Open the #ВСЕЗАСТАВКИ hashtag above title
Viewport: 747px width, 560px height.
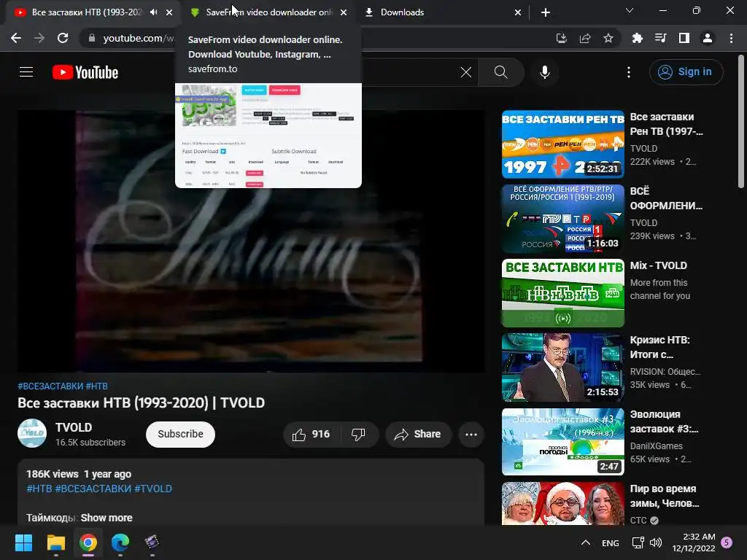50,386
